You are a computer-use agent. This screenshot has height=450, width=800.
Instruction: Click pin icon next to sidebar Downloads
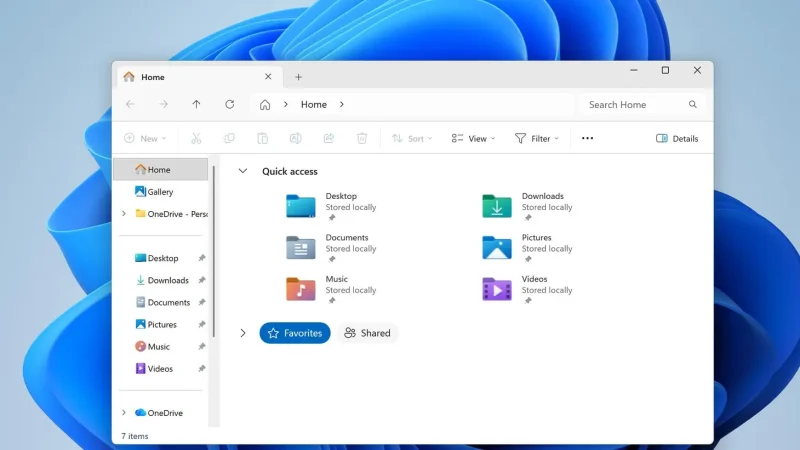(202, 280)
